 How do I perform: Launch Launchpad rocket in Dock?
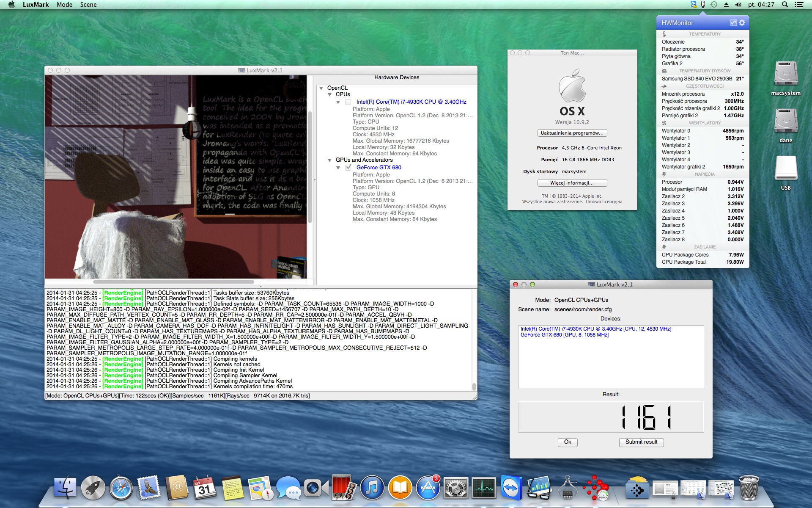[93, 488]
